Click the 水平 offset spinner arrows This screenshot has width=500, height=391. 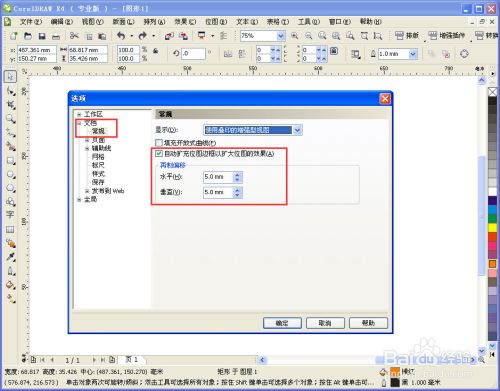click(237, 177)
